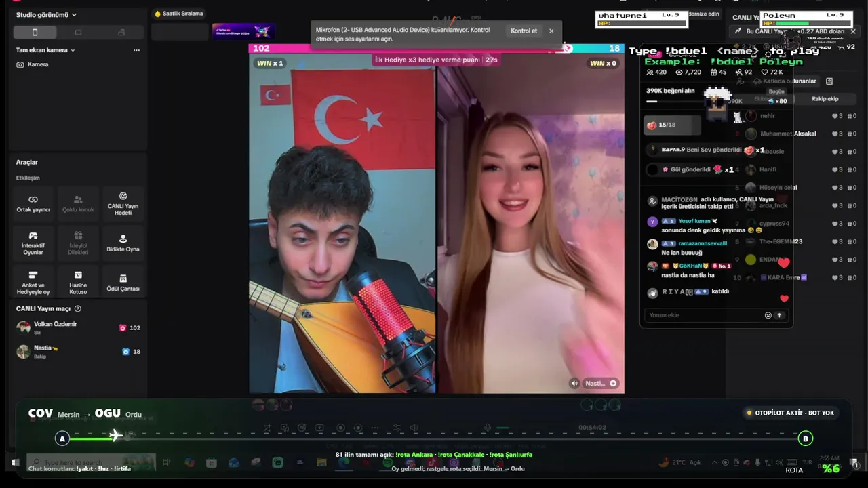
Task: Select Nastia rival in match list
Action: [x=78, y=352]
